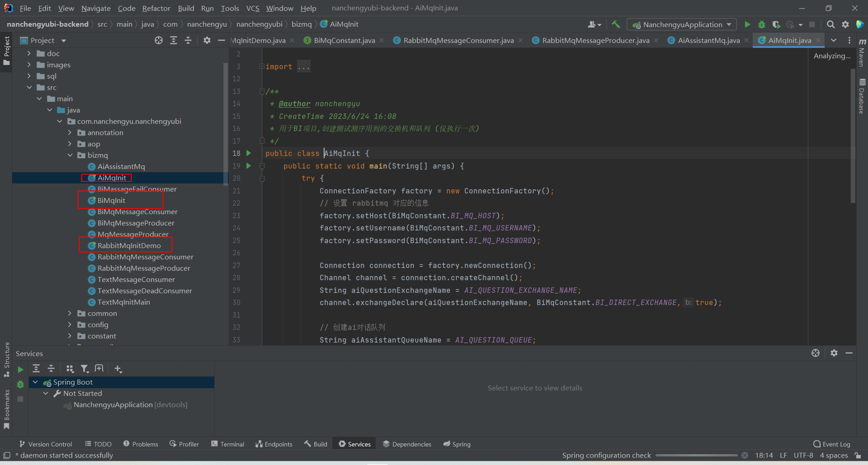This screenshot has width=868, height=465.
Task: Open Event Log
Action: click(832, 444)
